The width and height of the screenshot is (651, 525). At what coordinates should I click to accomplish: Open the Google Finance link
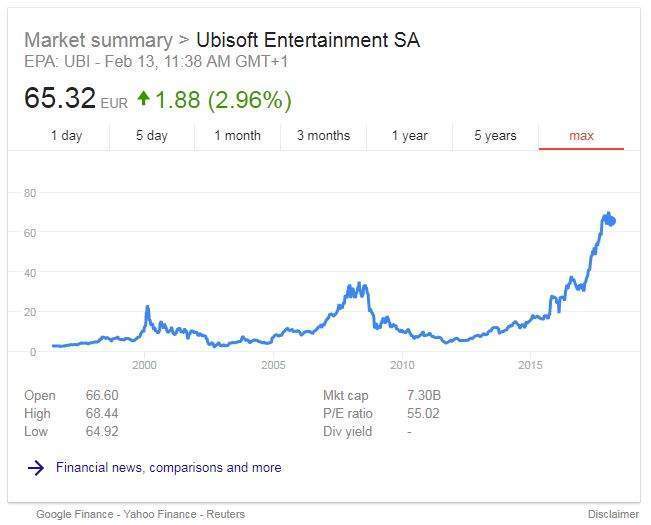pos(75,514)
